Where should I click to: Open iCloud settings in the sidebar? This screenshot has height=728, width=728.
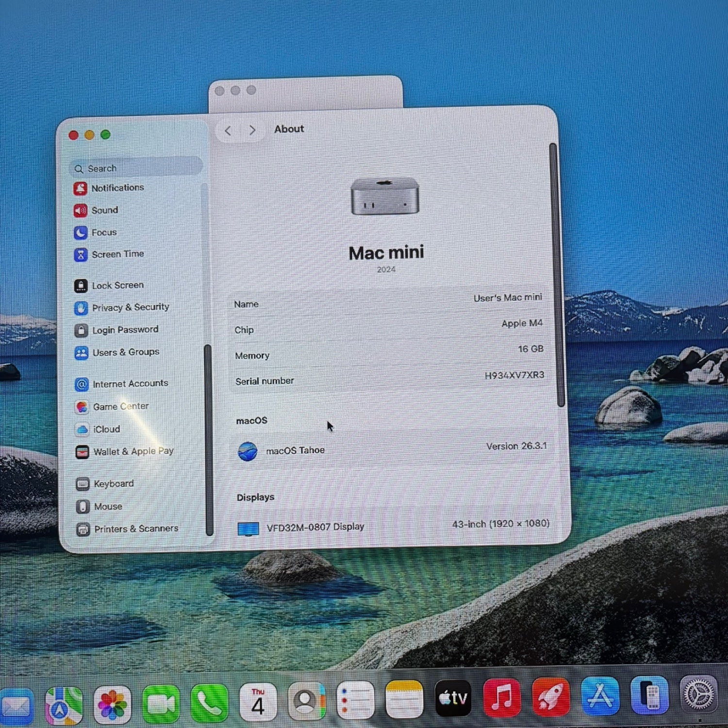click(98, 430)
